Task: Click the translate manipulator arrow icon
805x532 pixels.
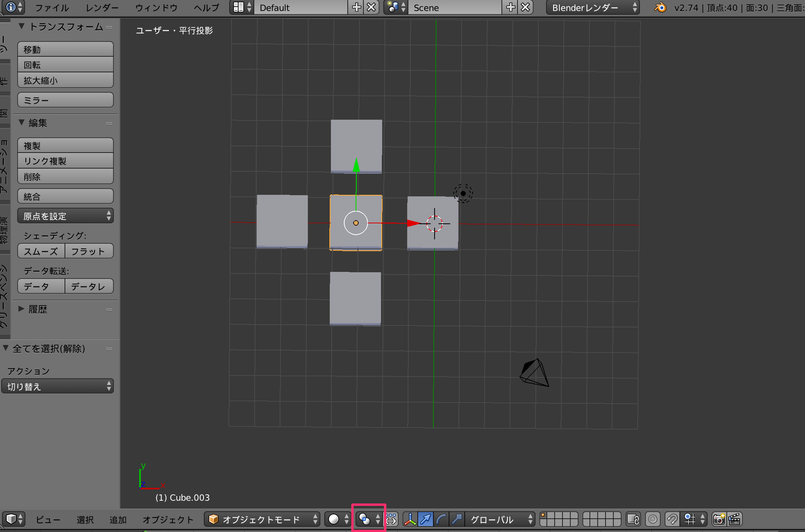Action: click(426, 519)
